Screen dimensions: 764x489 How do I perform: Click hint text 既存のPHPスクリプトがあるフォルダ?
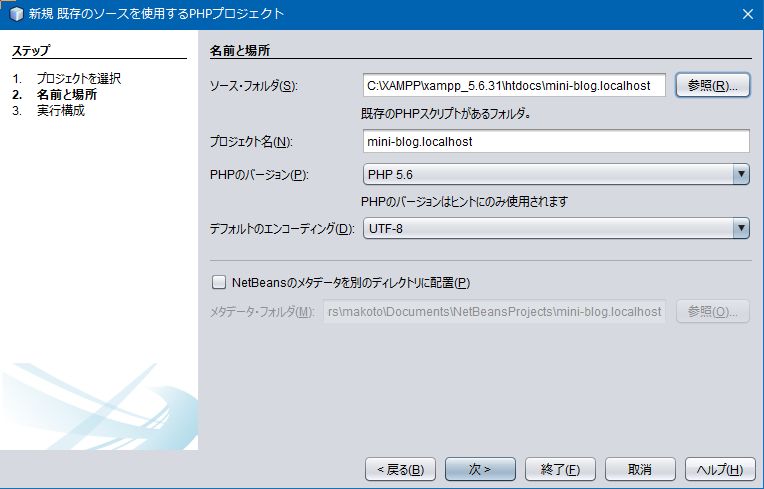(445, 114)
